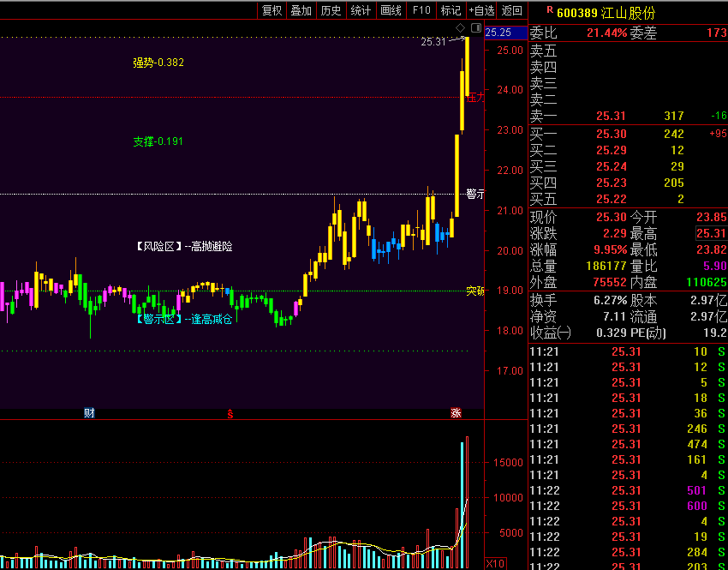Viewport: 728px width, 570px height.
Task: Click the 【风险区】--高抛避险 annotation
Action: point(184,247)
